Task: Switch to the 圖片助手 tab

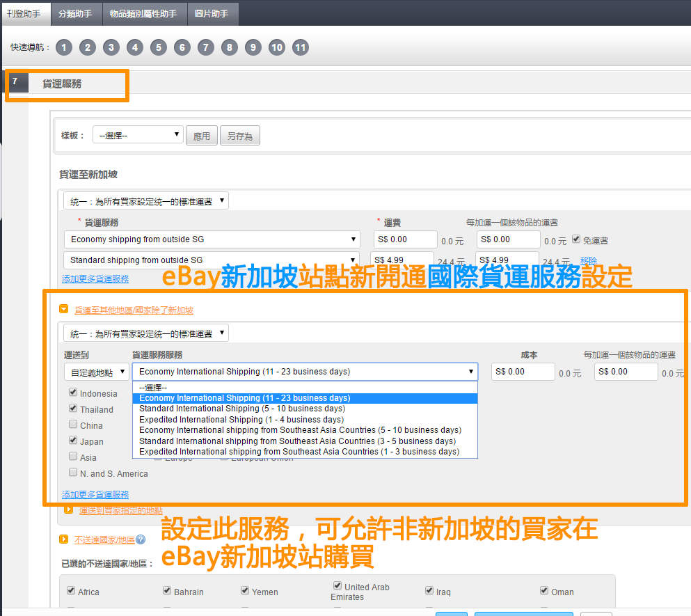Action: pyautogui.click(x=212, y=14)
